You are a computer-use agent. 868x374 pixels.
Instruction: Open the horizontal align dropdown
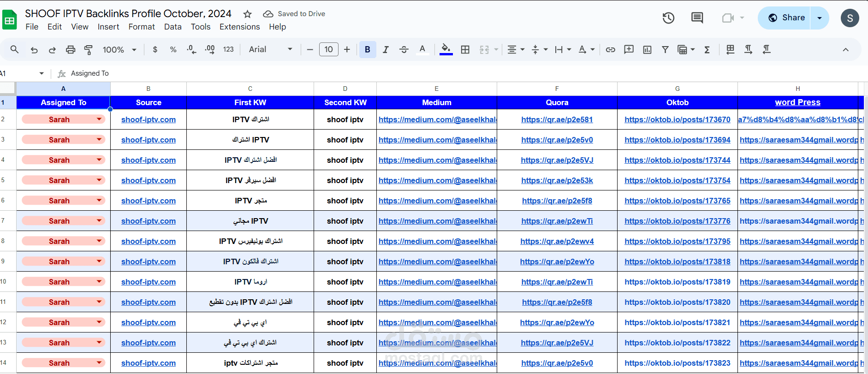click(x=516, y=49)
